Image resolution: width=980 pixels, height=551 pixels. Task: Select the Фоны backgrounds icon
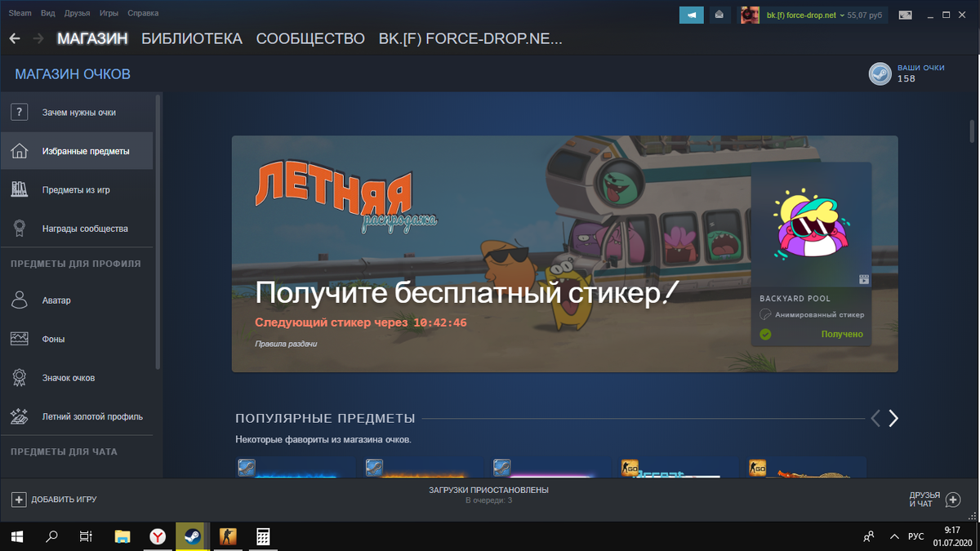pos(19,338)
